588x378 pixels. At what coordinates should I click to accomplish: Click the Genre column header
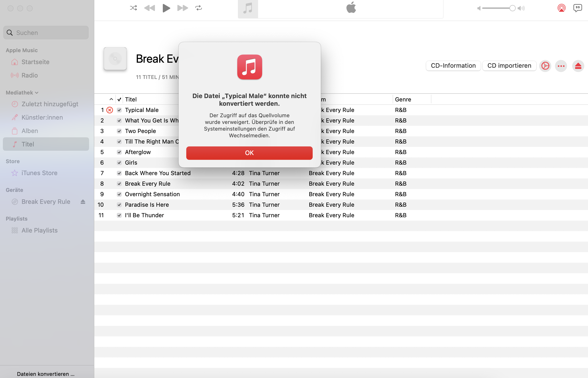point(403,100)
